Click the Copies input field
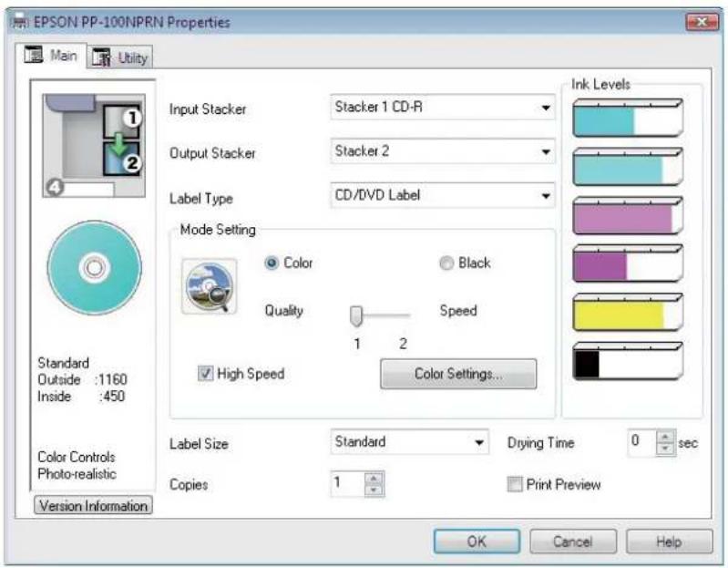The width and height of the screenshot is (728, 568). pyautogui.click(x=348, y=484)
